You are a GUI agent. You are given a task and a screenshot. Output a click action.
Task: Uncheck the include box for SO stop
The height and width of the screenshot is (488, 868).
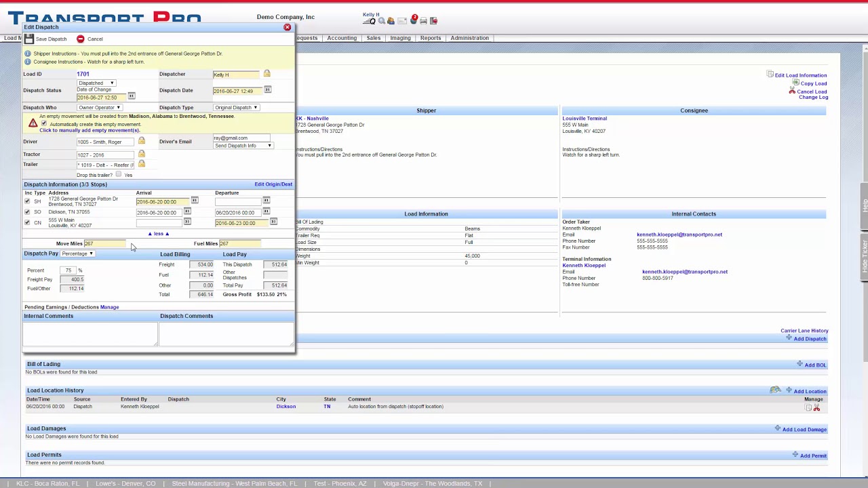(27, 212)
